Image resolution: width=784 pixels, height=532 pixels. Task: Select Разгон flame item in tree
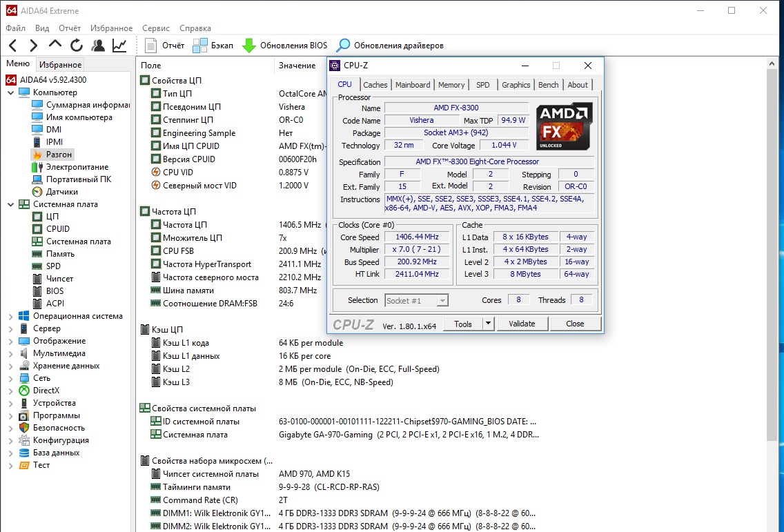pos(52,155)
